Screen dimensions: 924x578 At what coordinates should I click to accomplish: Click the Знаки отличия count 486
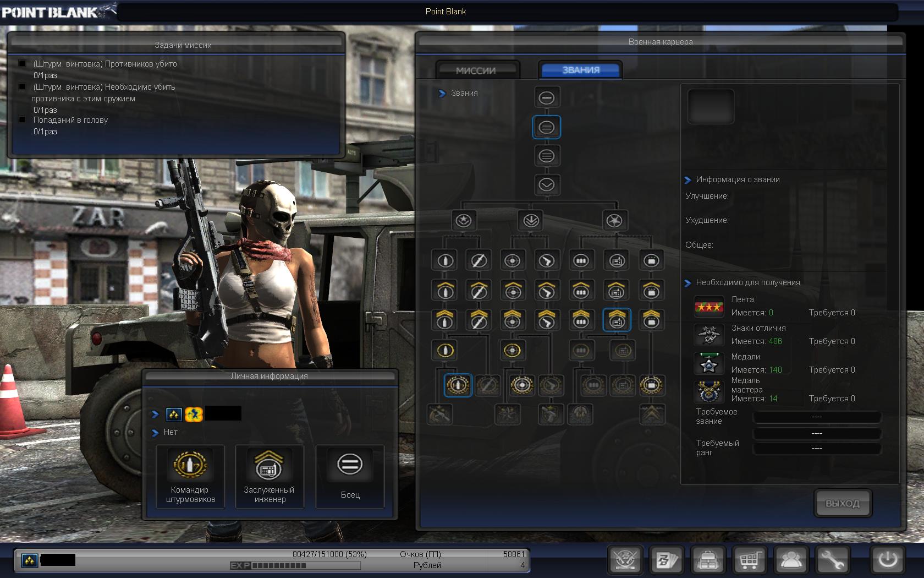click(775, 341)
